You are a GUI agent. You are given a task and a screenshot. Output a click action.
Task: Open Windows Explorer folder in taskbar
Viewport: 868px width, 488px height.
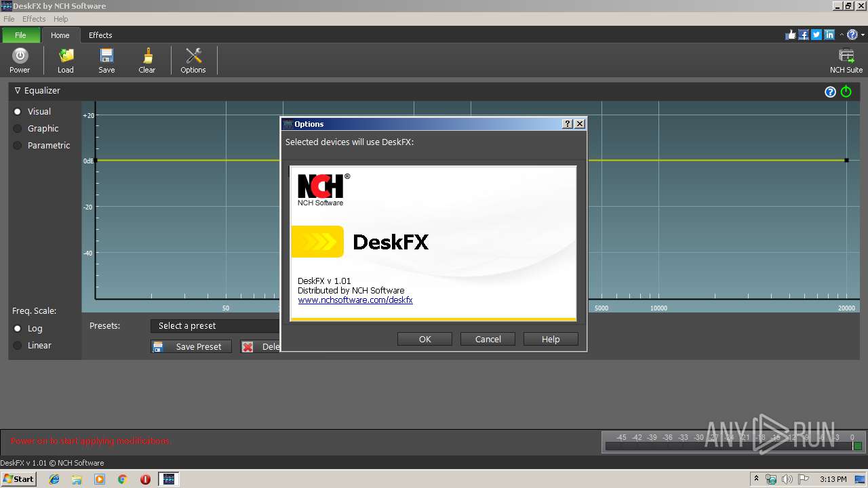click(77, 479)
